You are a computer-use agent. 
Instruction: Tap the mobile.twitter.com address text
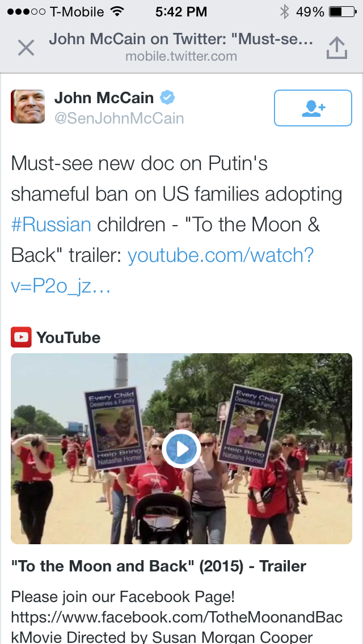[x=181, y=56]
